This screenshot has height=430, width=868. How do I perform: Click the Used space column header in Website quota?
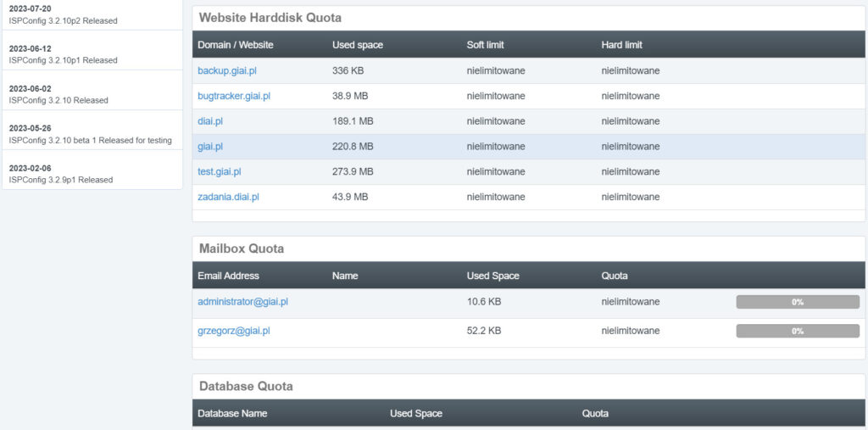[358, 45]
